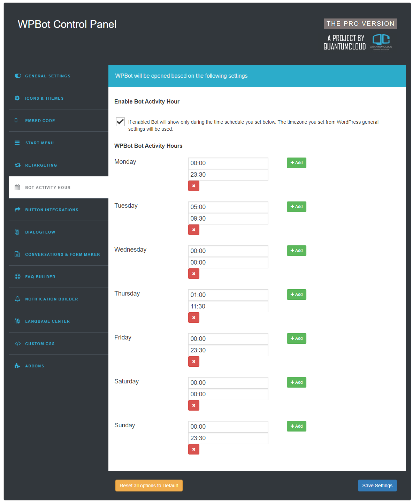This screenshot has height=504, width=420.
Task: Add a time slot for Friday
Action: pyautogui.click(x=297, y=338)
